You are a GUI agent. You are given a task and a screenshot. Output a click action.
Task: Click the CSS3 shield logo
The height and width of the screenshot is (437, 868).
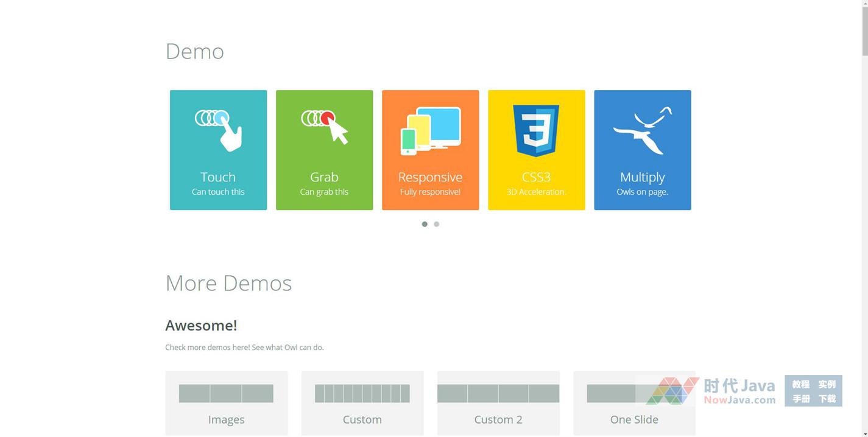(x=536, y=130)
